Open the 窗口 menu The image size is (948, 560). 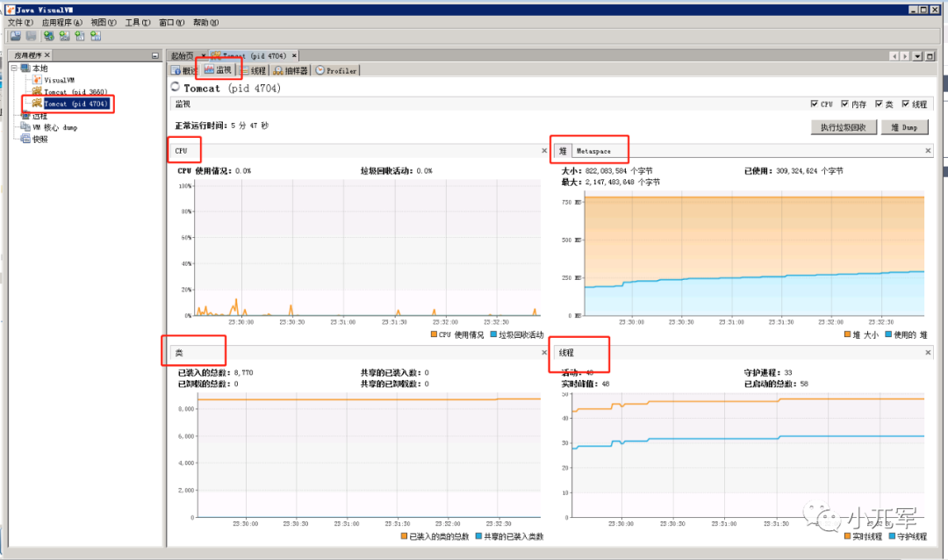(x=171, y=22)
